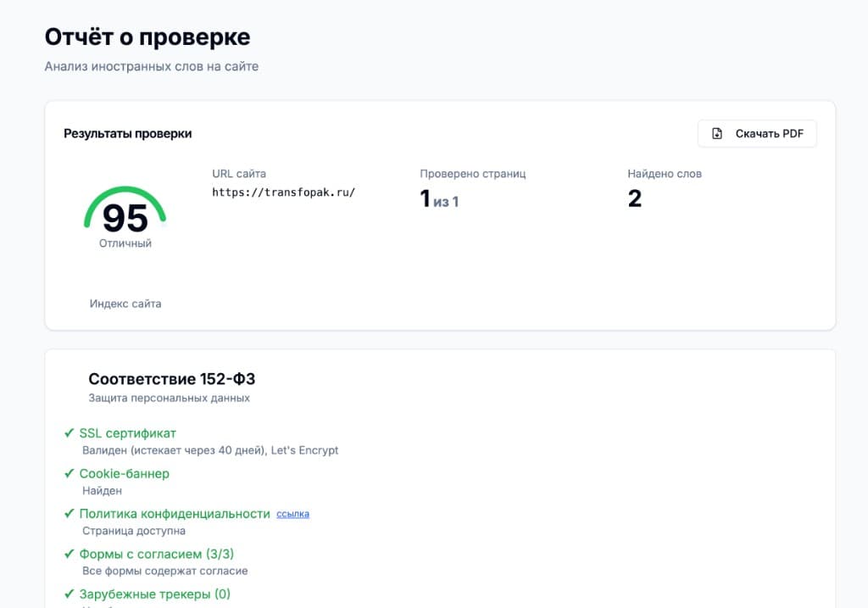Select the Результаты проверки section header
The image size is (868, 608).
127,133
